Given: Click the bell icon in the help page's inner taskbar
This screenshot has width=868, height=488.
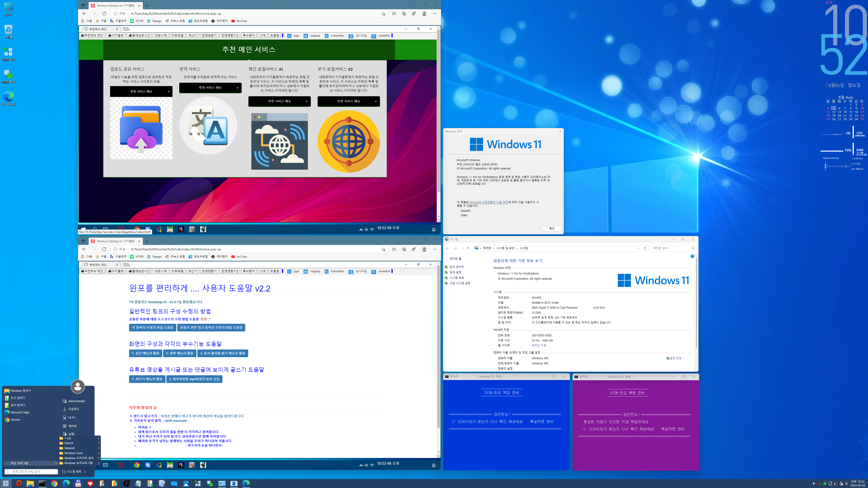Looking at the screenshot, I should pos(434,465).
